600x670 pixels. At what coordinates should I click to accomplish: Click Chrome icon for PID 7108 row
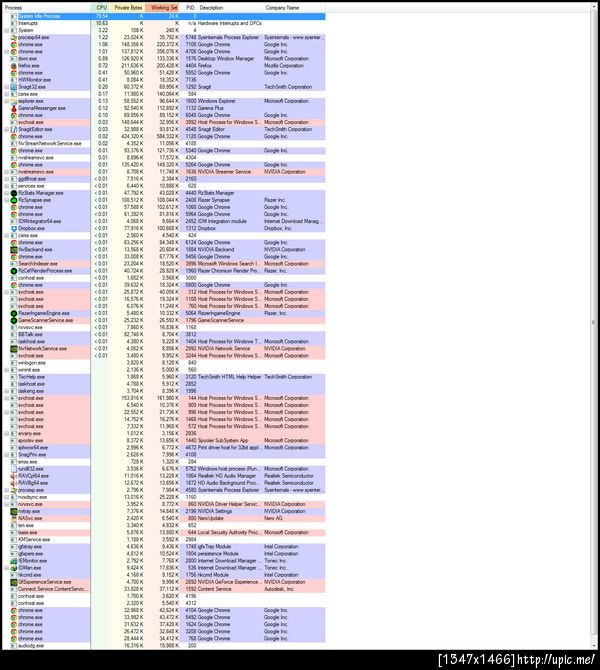(14, 44)
